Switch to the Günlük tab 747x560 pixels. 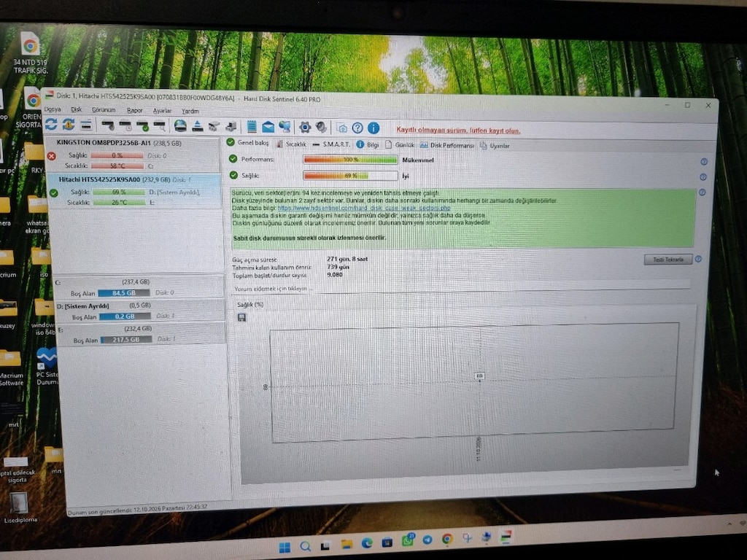pyautogui.click(x=400, y=145)
